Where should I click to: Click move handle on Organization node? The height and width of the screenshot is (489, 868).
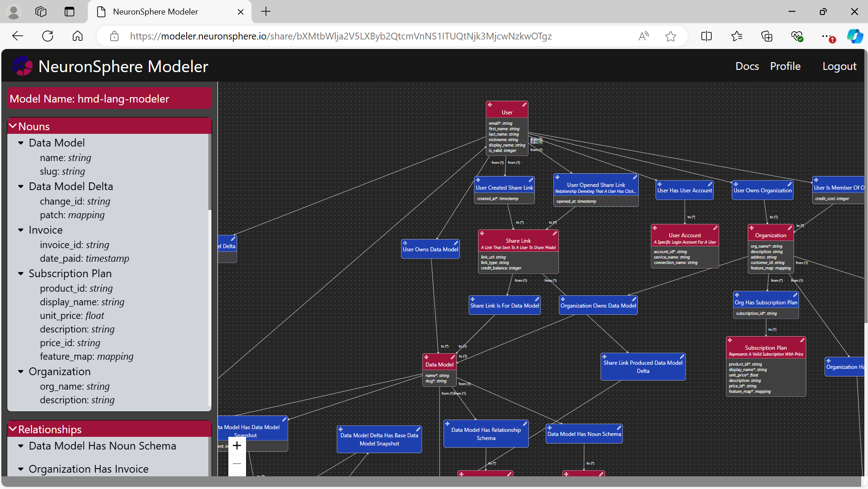[x=752, y=228]
